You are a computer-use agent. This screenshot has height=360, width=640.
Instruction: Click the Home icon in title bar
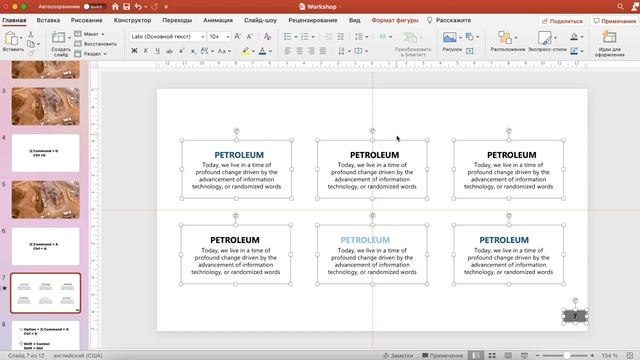[x=115, y=7]
